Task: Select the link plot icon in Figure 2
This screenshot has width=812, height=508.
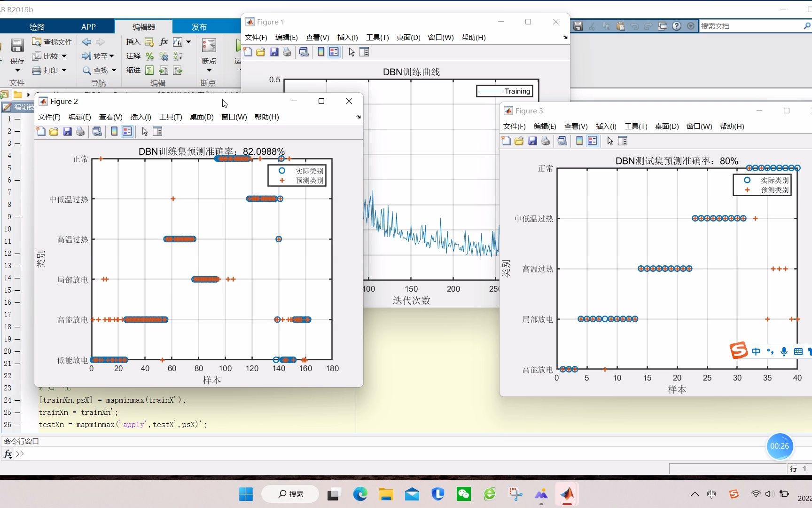Action: click(x=97, y=131)
